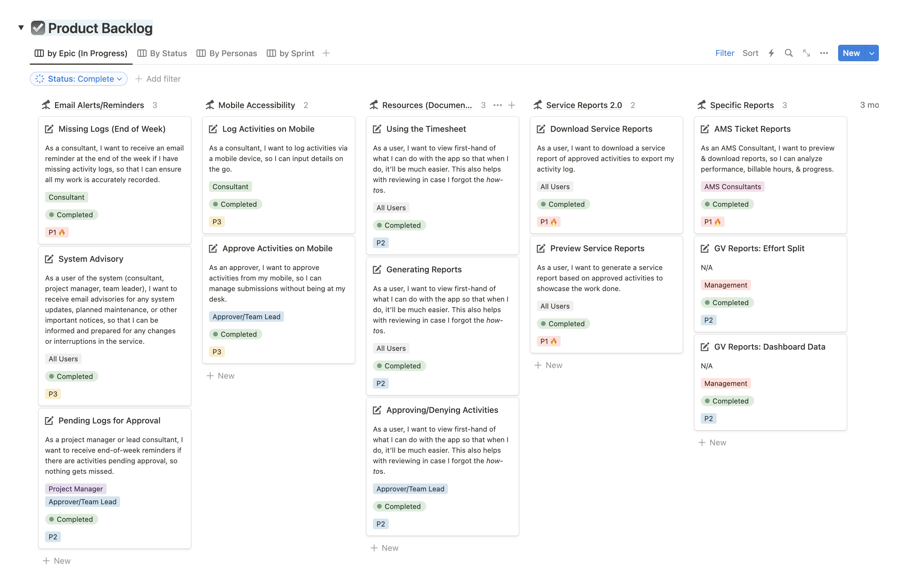
Task: Click the expand full-page arrows icon
Action: tap(806, 53)
